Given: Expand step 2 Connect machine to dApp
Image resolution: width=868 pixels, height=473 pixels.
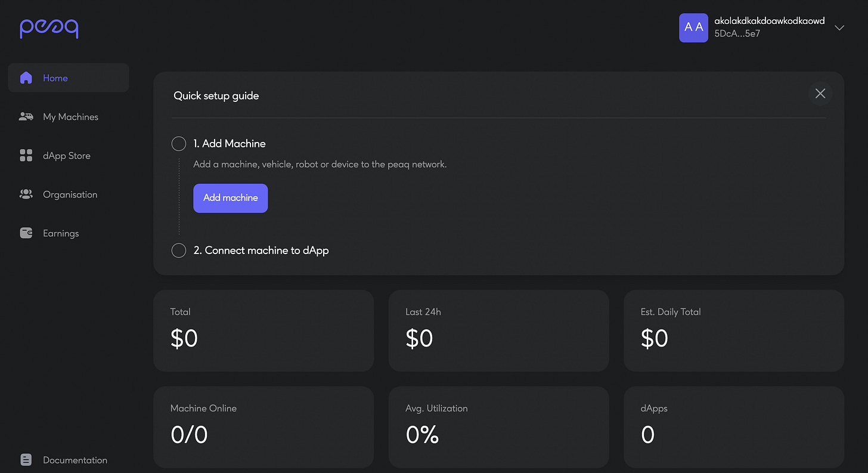Looking at the screenshot, I should coord(261,251).
